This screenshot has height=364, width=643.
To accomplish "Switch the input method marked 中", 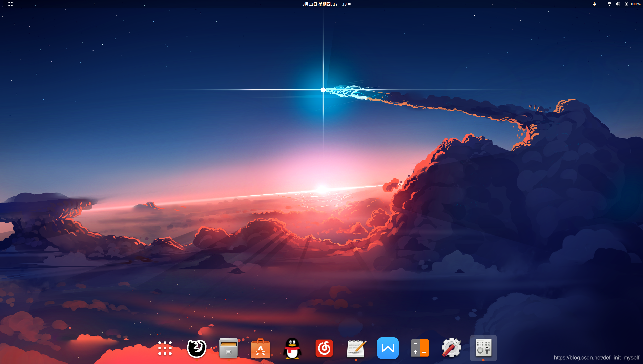I will tap(594, 4).
